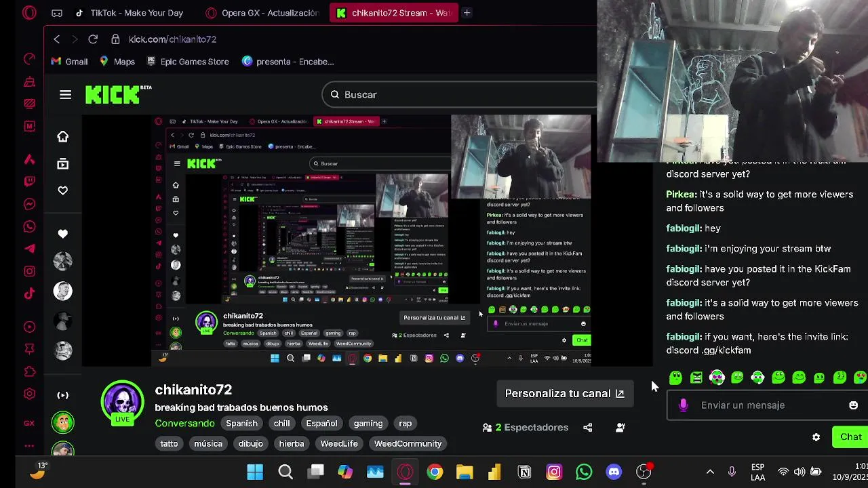Click the chikanito72 channel avatar

(x=123, y=403)
